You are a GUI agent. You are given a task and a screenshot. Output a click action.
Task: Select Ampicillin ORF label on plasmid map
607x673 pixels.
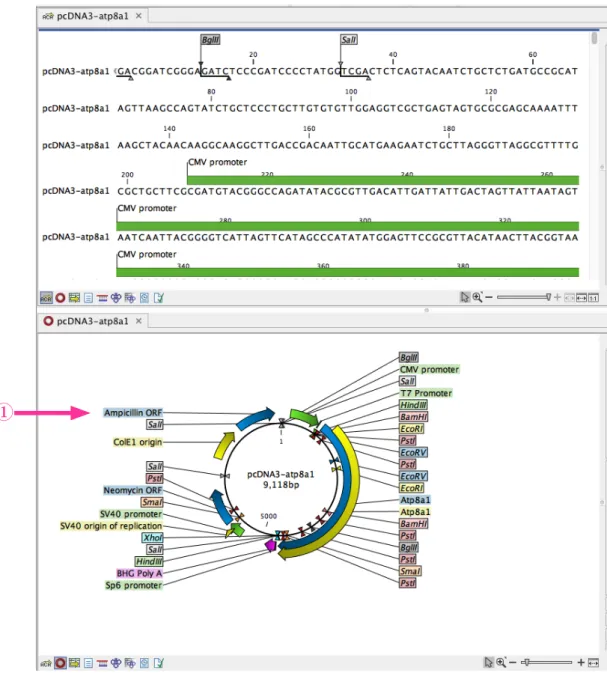[133, 413]
